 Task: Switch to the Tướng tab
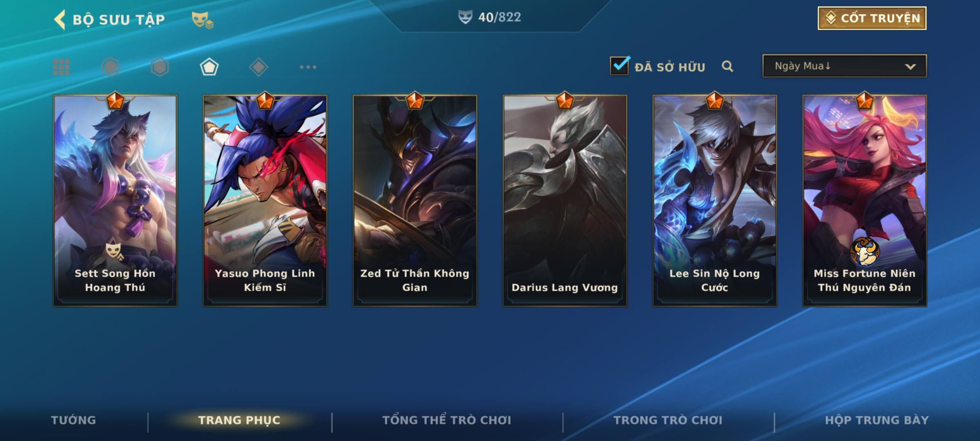73,420
